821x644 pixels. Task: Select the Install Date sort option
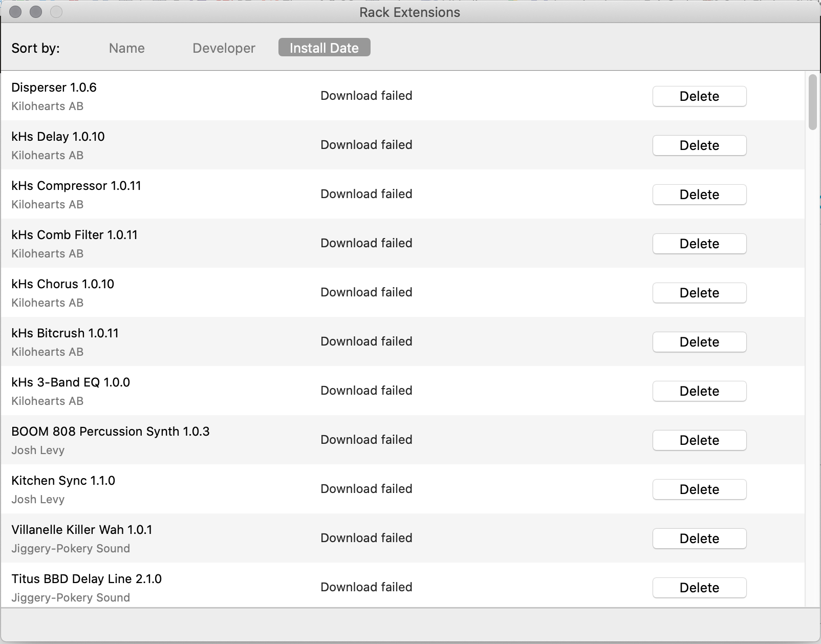(325, 48)
